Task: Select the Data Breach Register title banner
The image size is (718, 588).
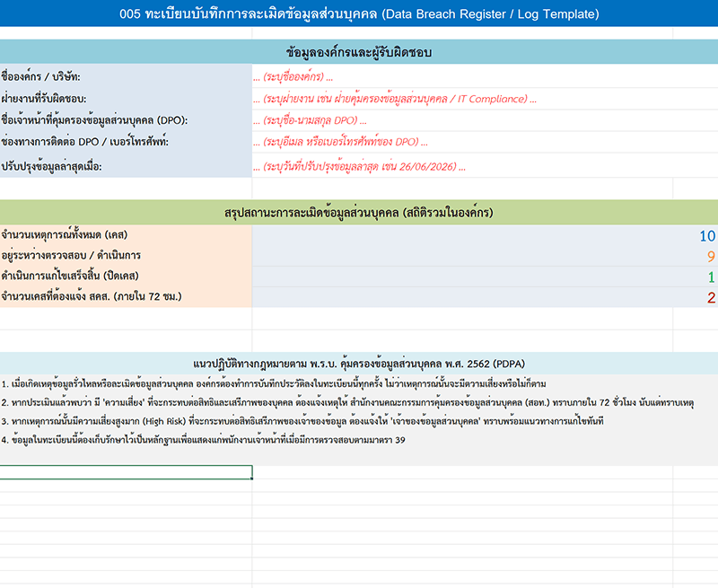Action: click(359, 13)
